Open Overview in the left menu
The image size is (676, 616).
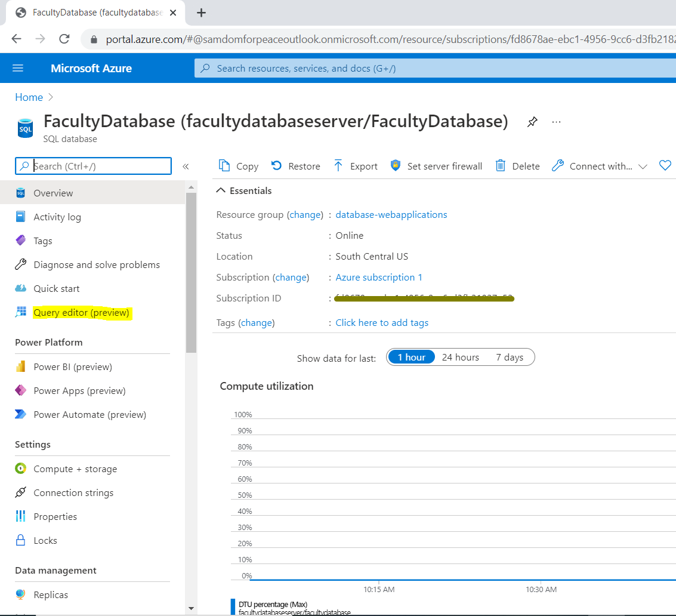point(92,193)
